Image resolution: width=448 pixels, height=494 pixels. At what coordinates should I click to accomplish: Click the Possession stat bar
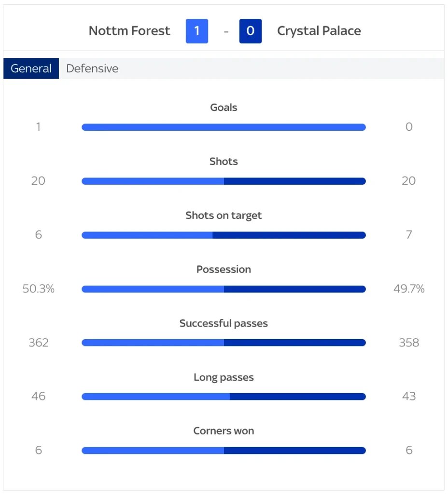pos(224,289)
